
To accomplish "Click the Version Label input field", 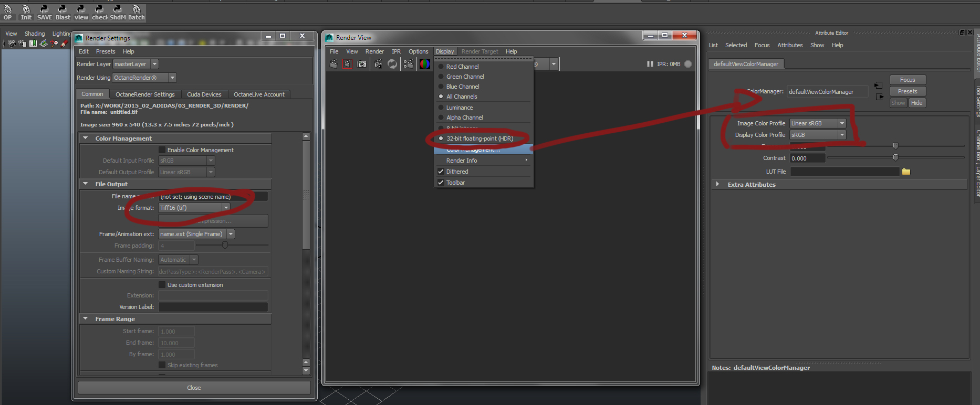I will coord(213,307).
